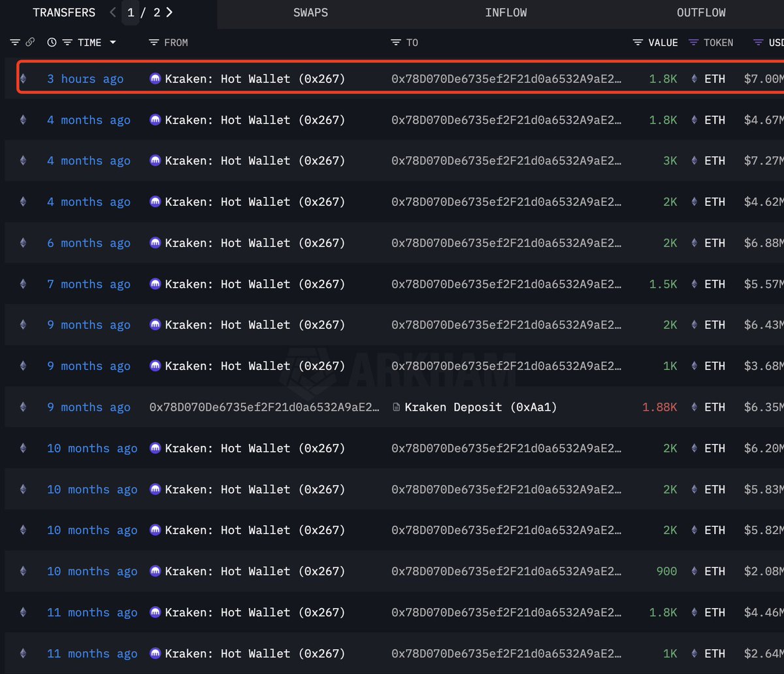Click the $6.88M USD amount
Viewport: 784px width, 674px height.
tap(763, 243)
